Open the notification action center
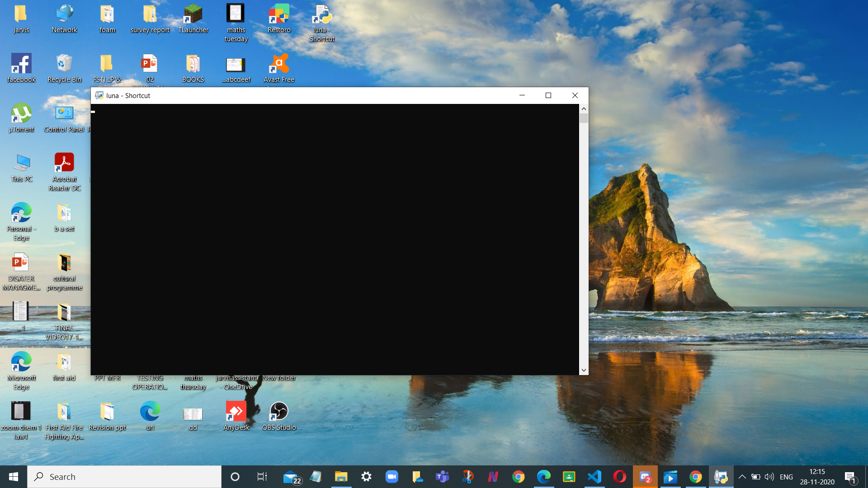Screen dimensions: 868x488 (x=850, y=477)
